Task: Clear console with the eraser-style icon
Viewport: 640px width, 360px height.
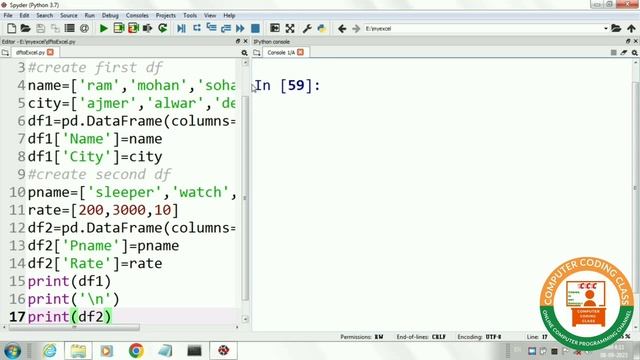Action: click(x=624, y=53)
